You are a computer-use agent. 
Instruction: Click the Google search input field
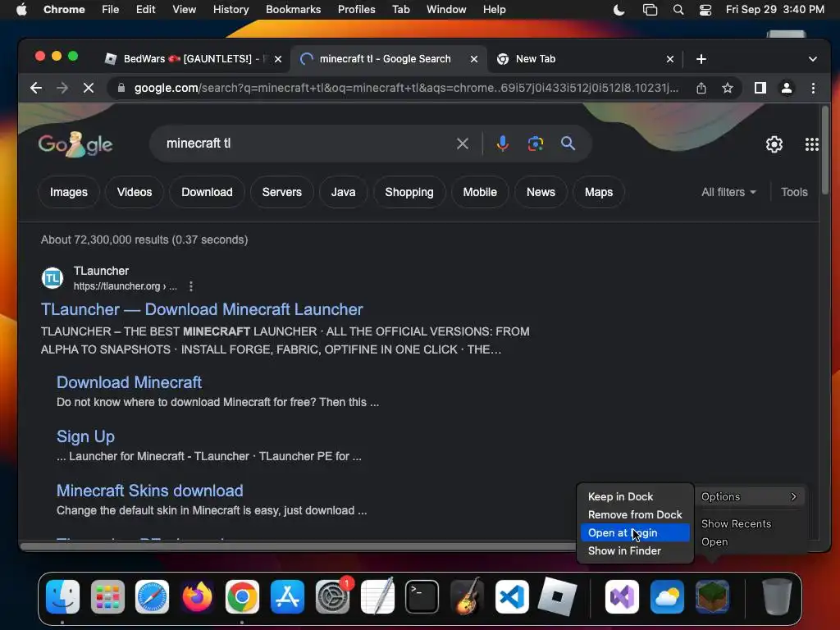tap(305, 144)
